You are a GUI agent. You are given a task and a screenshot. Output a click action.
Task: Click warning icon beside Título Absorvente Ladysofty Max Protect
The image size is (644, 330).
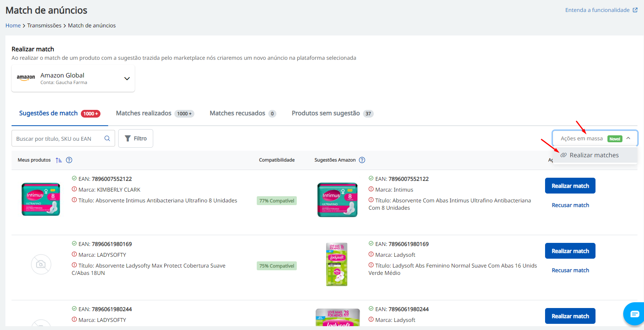pyautogui.click(x=74, y=265)
